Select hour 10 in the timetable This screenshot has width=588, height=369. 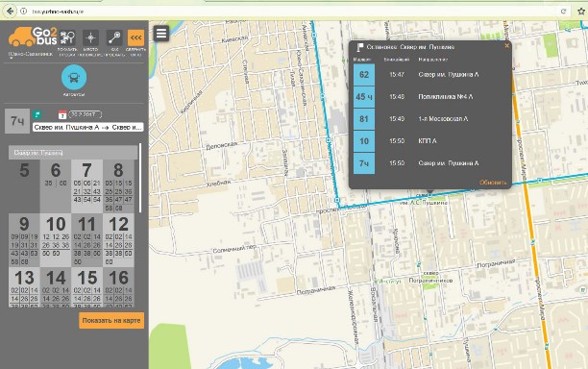[x=56, y=240]
